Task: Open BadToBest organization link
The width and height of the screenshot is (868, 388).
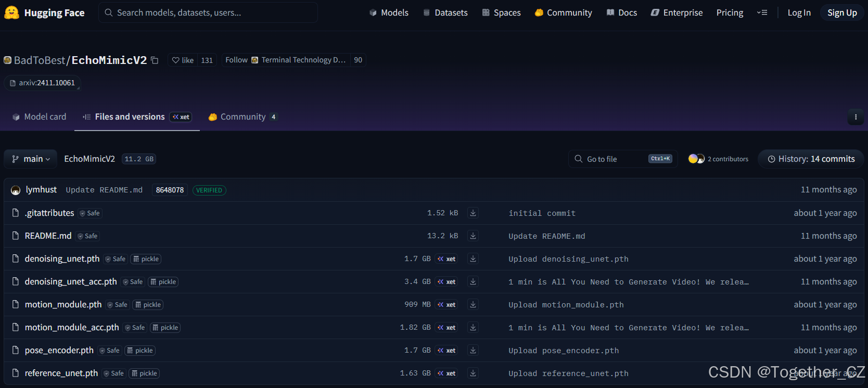Action: 39,60
